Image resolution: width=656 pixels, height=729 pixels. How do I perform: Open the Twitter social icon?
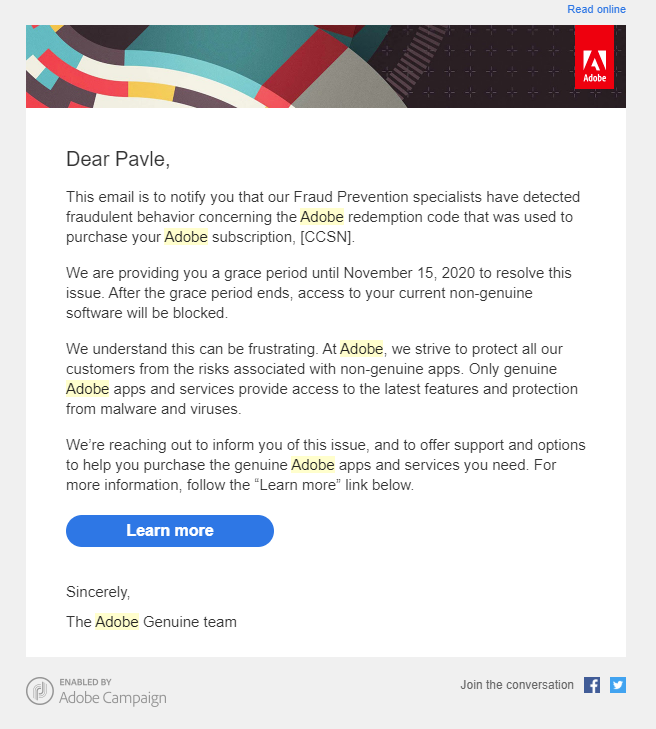click(x=618, y=685)
